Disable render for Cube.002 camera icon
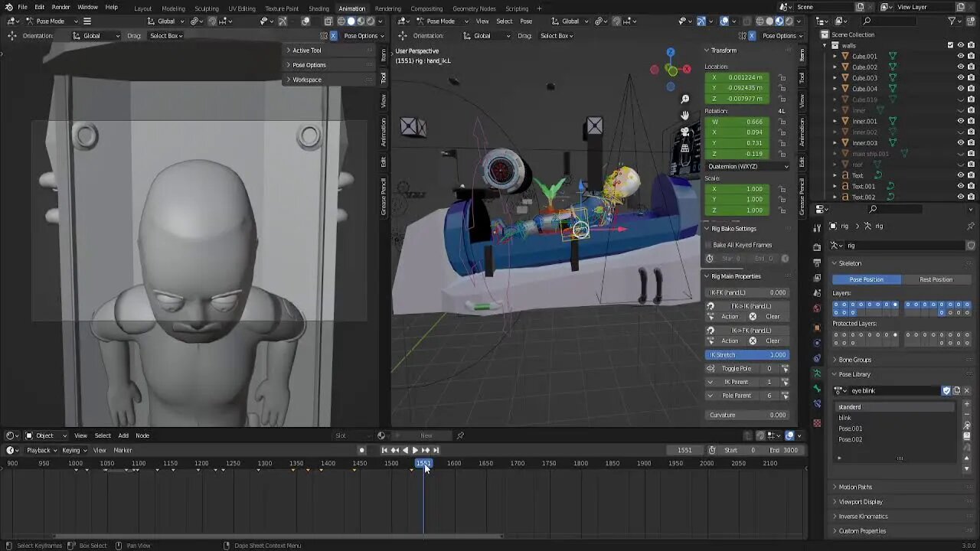980x551 pixels. point(972,67)
